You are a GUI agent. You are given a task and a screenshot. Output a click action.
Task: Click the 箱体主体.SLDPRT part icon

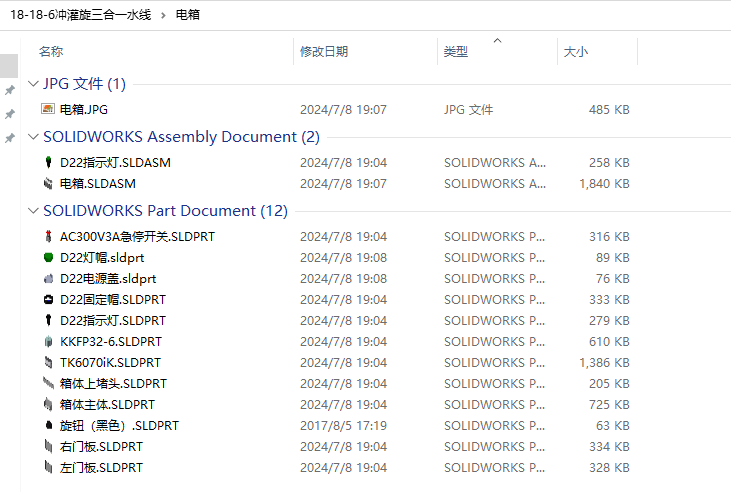point(48,404)
